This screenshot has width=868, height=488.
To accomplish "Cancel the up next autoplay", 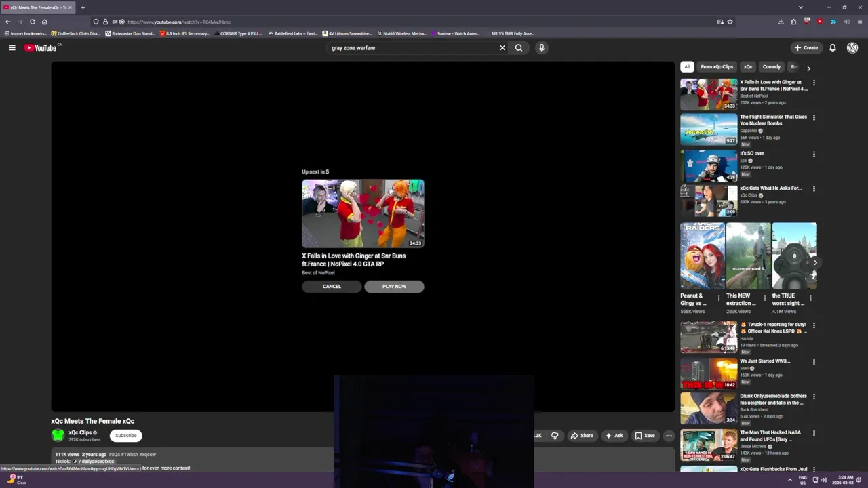I will click(x=332, y=286).
